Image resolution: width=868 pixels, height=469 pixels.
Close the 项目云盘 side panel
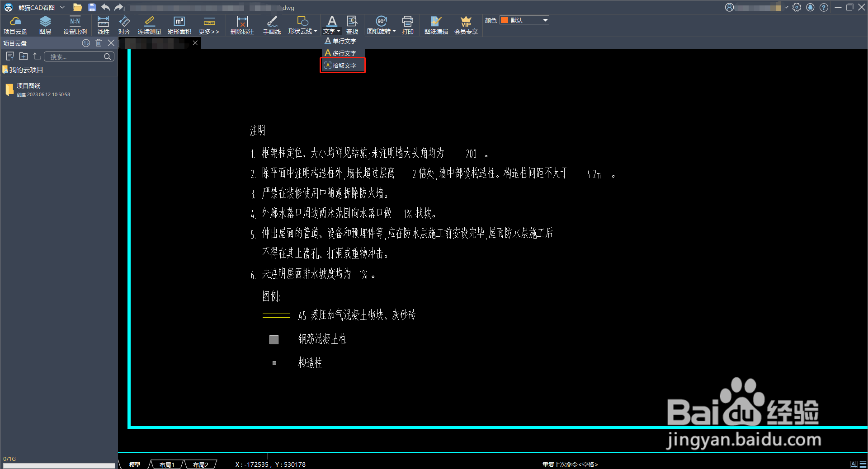click(x=111, y=43)
